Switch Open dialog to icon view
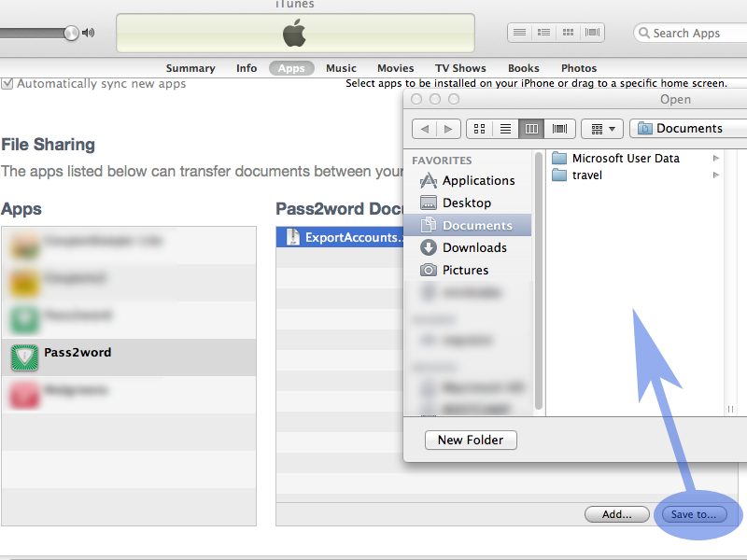Screen dimensions: 747x560 point(479,129)
